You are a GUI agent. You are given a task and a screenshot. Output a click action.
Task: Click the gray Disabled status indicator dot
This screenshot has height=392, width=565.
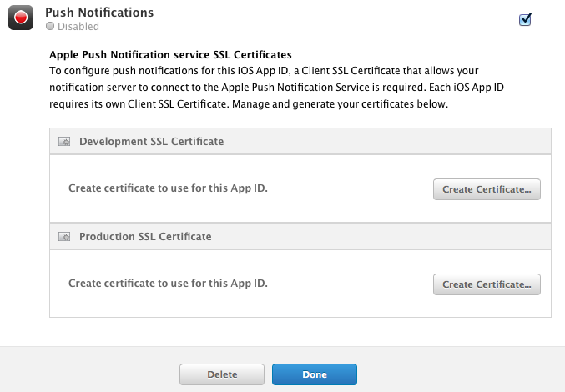(50, 27)
